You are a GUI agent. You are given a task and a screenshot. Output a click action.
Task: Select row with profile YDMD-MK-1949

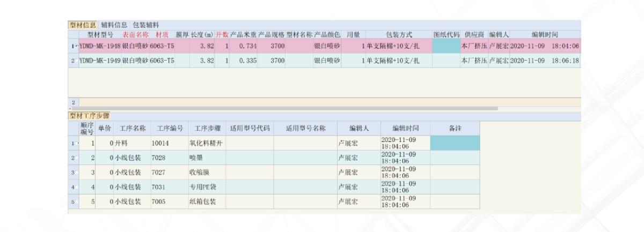point(100,61)
